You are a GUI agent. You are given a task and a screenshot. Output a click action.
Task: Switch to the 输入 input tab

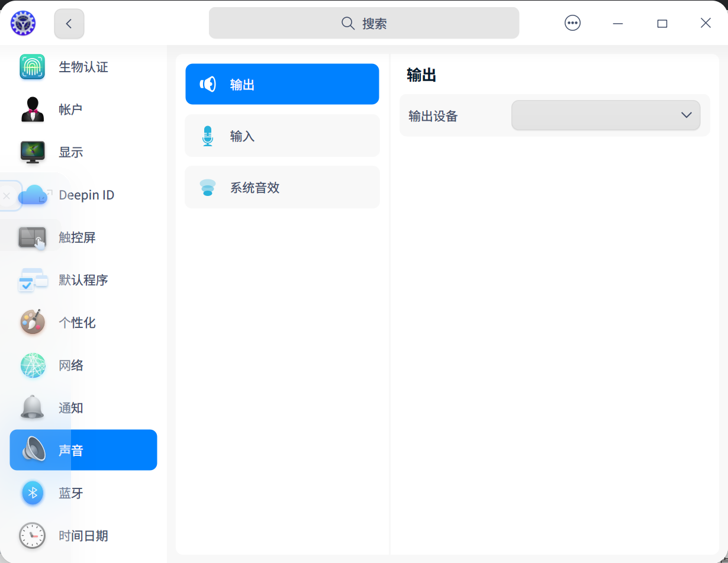(282, 136)
